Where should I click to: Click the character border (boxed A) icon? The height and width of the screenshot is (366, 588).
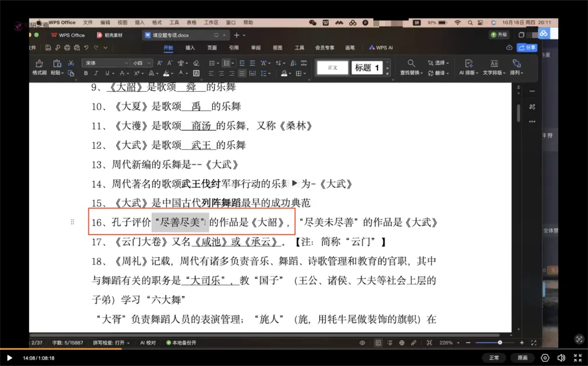click(x=196, y=73)
